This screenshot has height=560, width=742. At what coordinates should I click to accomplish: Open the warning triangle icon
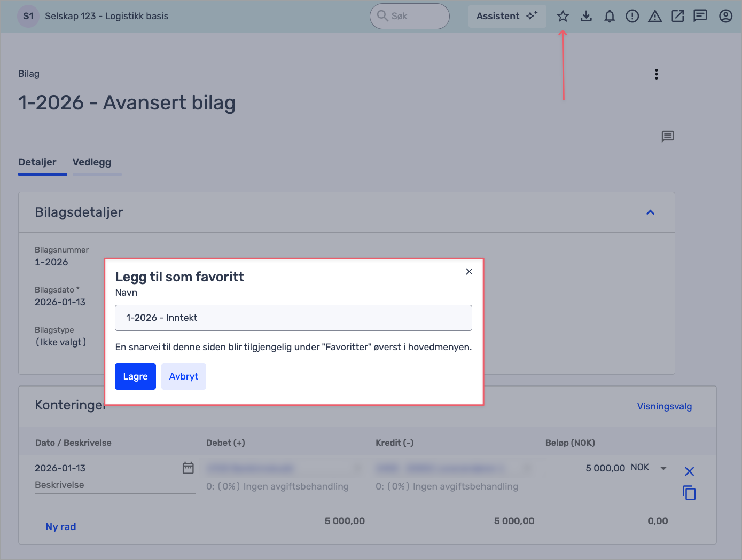coord(655,16)
